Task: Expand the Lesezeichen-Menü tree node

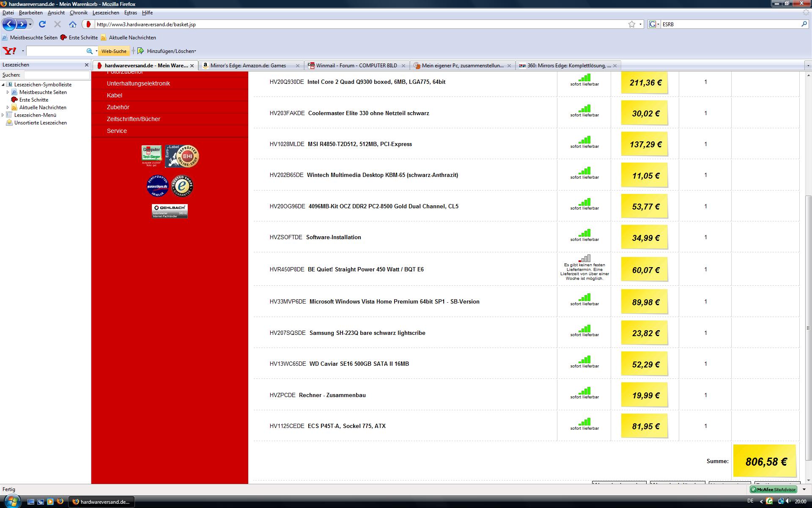Action: click(x=3, y=115)
